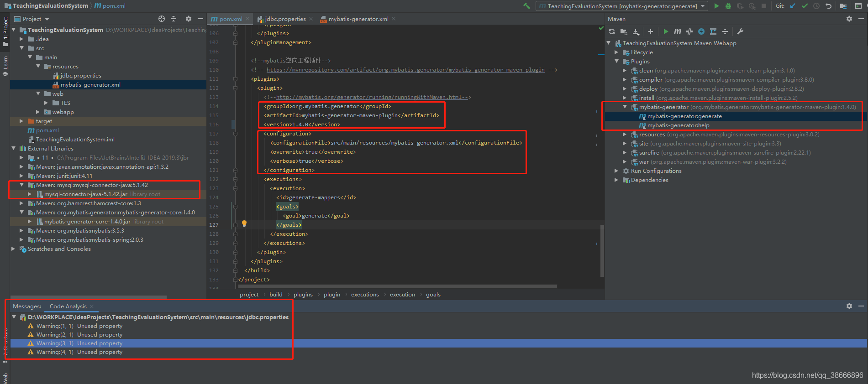868x384 pixels.
Task: Select jdbc.properties in Project tree
Action: 81,75
